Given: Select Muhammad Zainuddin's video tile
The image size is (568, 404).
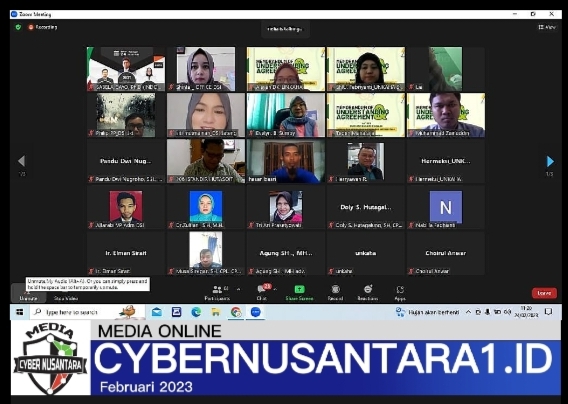Looking at the screenshot, I should (x=446, y=115).
